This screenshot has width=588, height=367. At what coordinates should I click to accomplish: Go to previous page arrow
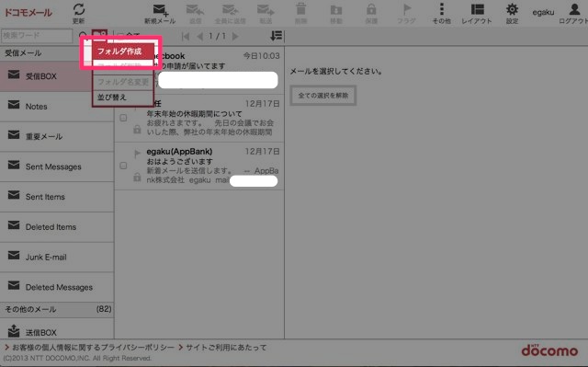200,36
